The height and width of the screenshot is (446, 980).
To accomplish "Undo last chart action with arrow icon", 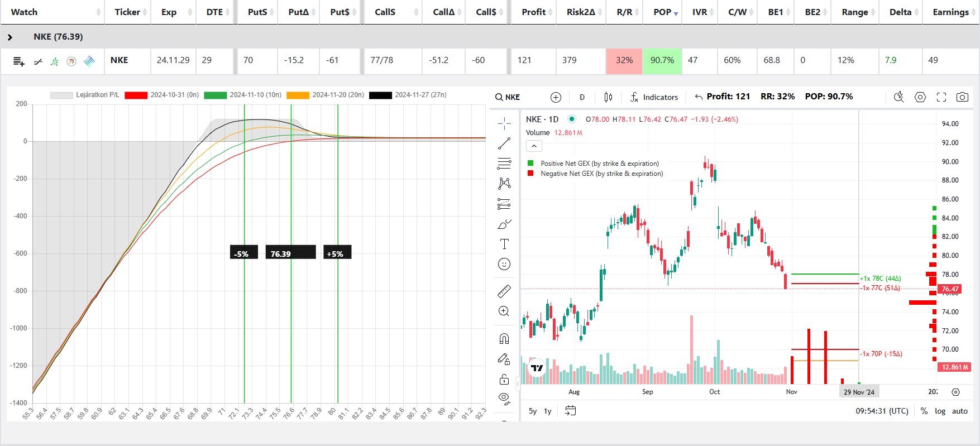I will pyautogui.click(x=699, y=97).
